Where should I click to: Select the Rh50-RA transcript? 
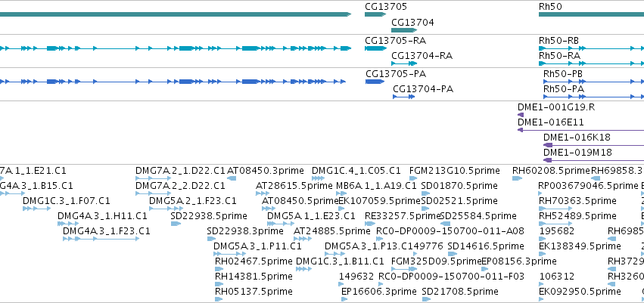coord(591,63)
